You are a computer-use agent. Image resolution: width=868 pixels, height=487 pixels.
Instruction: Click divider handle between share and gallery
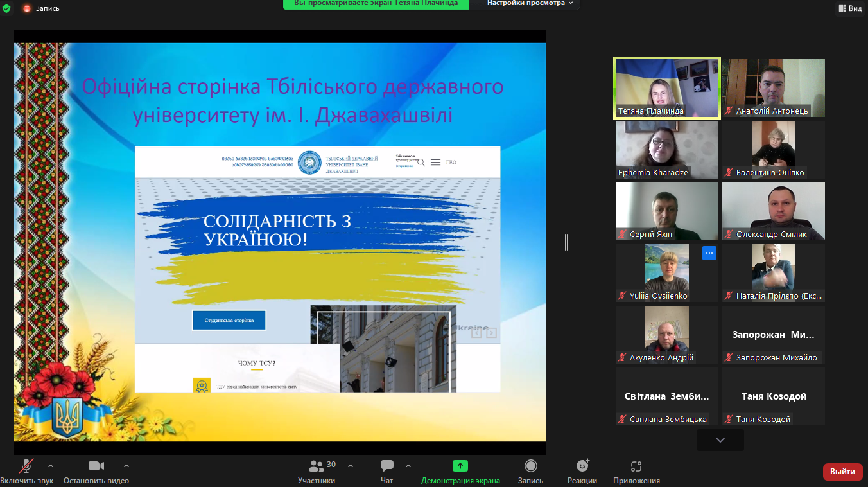pyautogui.click(x=566, y=242)
